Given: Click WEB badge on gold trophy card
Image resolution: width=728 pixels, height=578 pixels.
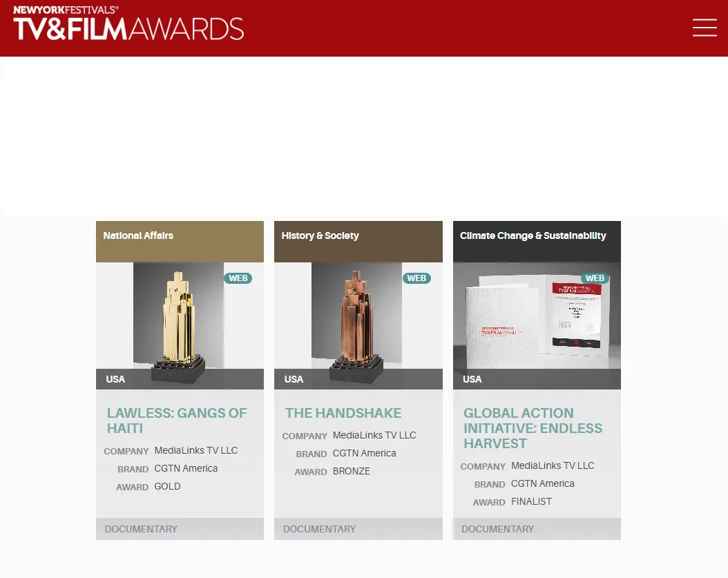Looking at the screenshot, I should pos(238,278).
